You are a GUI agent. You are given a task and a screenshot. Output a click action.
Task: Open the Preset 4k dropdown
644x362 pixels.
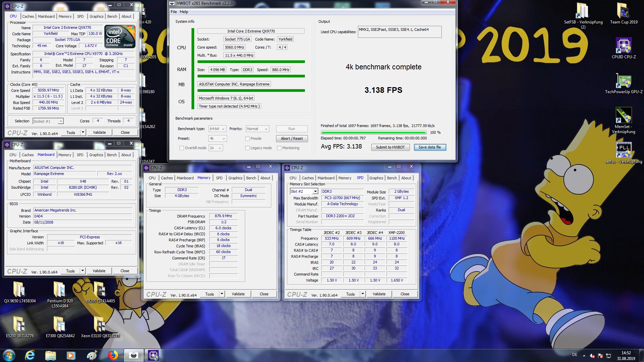pos(217,138)
